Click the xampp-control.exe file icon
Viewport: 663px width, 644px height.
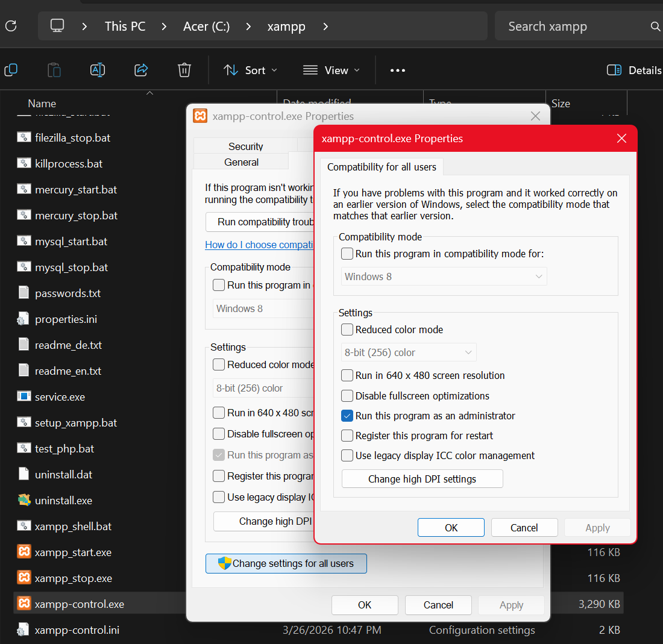click(x=24, y=603)
